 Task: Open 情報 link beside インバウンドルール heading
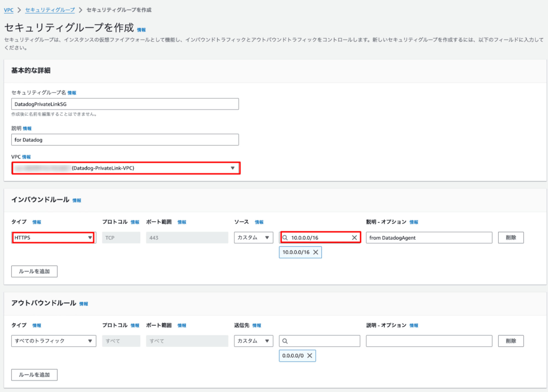point(77,201)
